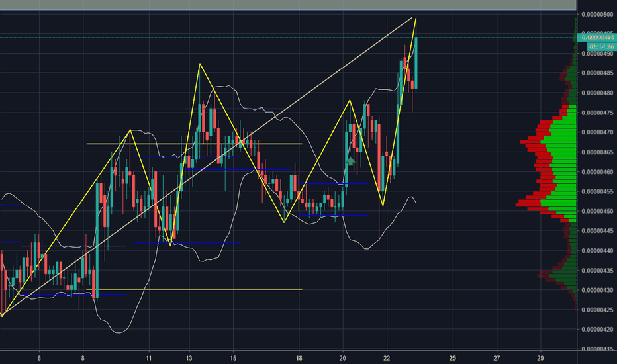The height and width of the screenshot is (364, 617).
Task: Select the yellow horizontal line at 0.00000430 level
Action: [x=194, y=289]
